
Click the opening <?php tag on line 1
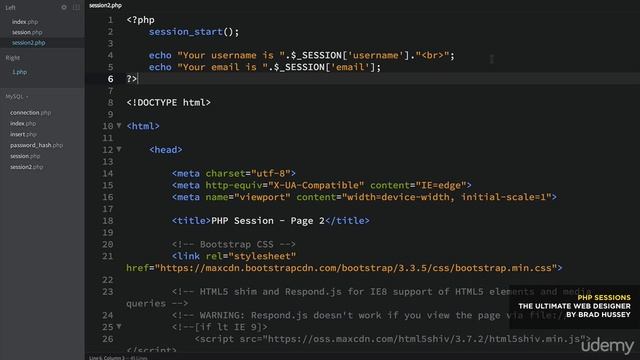pos(140,20)
